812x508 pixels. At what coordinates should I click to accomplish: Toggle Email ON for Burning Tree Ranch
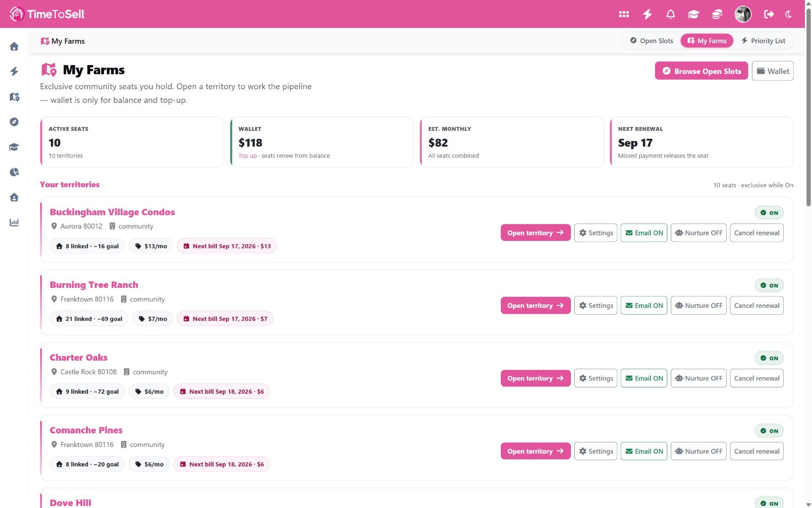pos(644,306)
